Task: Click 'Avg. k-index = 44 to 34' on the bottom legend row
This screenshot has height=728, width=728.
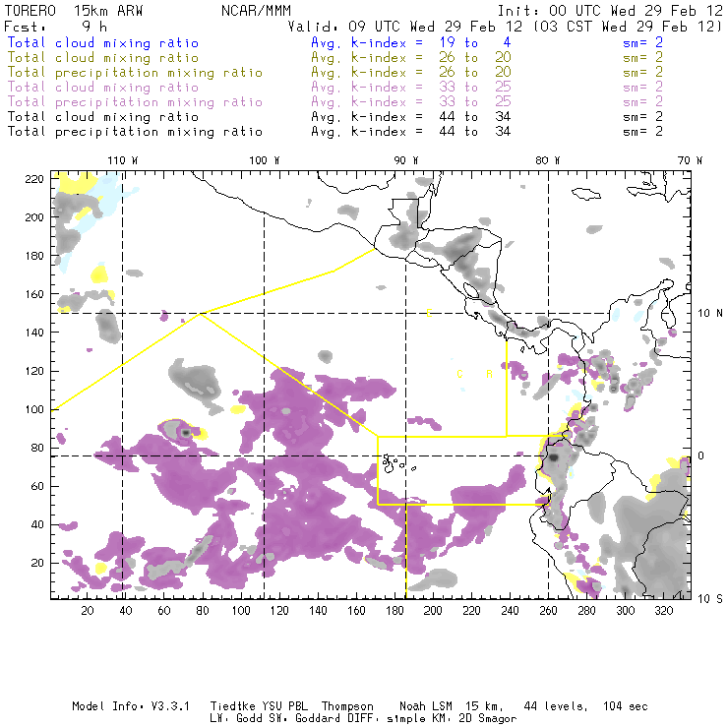Action: pyautogui.click(x=411, y=132)
